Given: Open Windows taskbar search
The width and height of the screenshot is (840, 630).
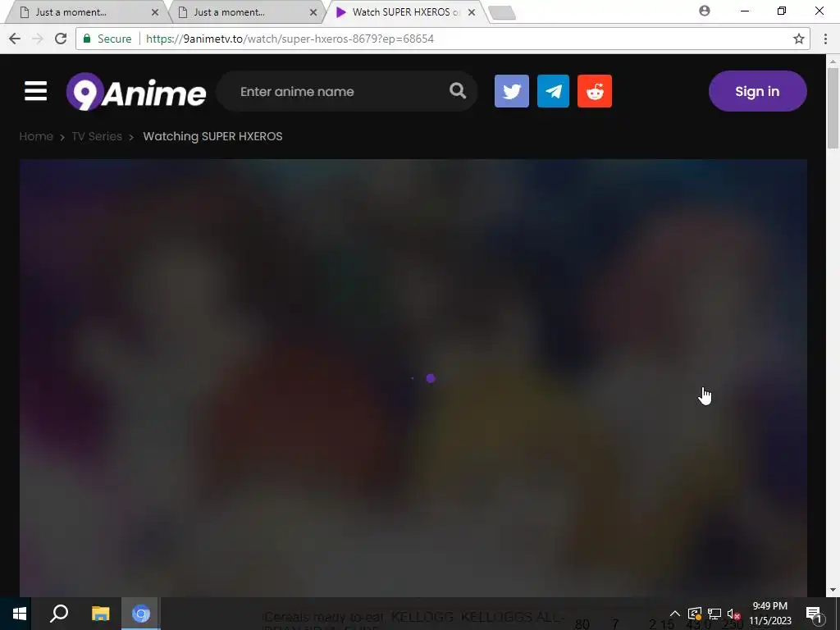Looking at the screenshot, I should pyautogui.click(x=59, y=614).
